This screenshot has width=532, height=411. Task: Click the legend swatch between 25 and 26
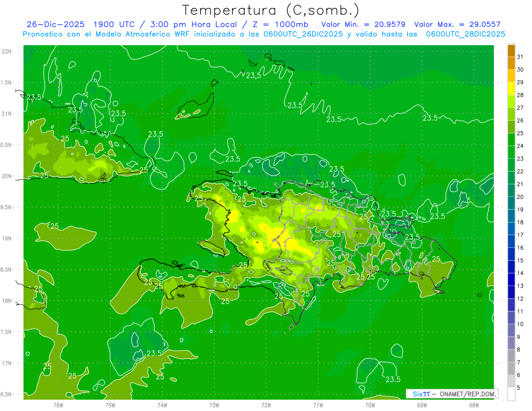(x=511, y=127)
